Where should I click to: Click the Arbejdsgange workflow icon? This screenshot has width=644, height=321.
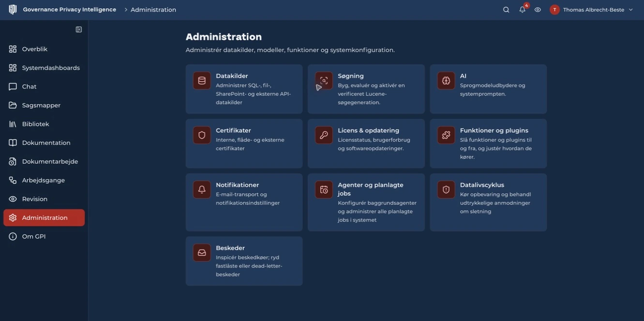tap(13, 180)
